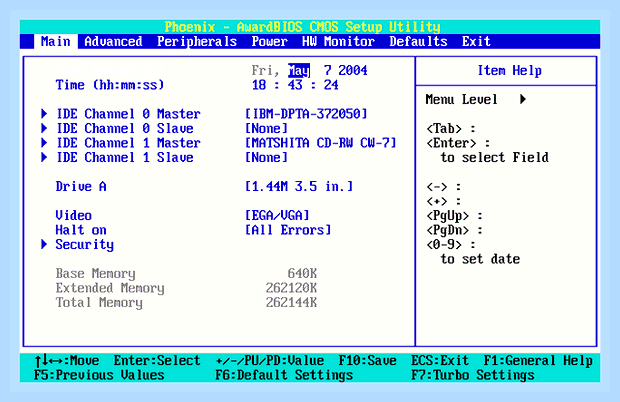Change the Halt on All Errors option
Image resolution: width=620 pixels, height=402 pixels.
288,230
